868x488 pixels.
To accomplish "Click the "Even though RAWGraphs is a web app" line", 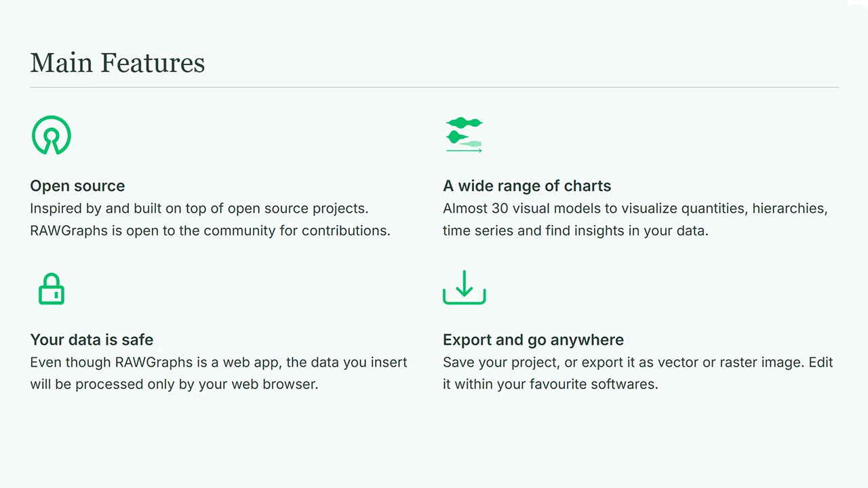I will (x=218, y=363).
